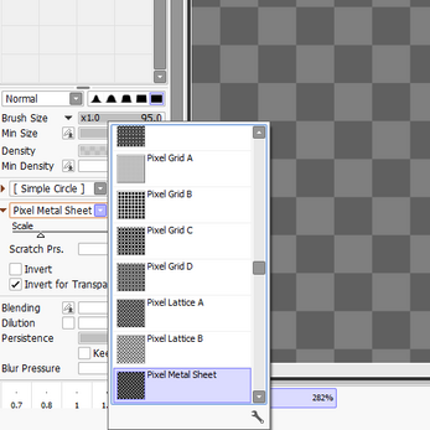Uncheck Invert for Transparency checkbox
Screen dimensions: 430x430
(x=15, y=284)
